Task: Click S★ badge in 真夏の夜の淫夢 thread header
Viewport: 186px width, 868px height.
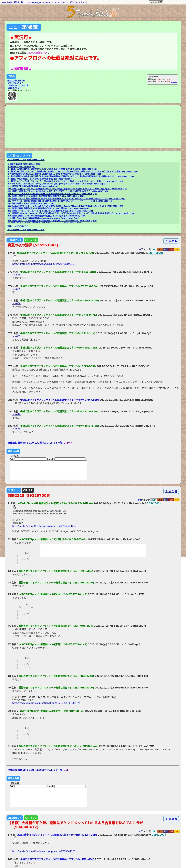Action: pyautogui.click(x=177, y=249)
